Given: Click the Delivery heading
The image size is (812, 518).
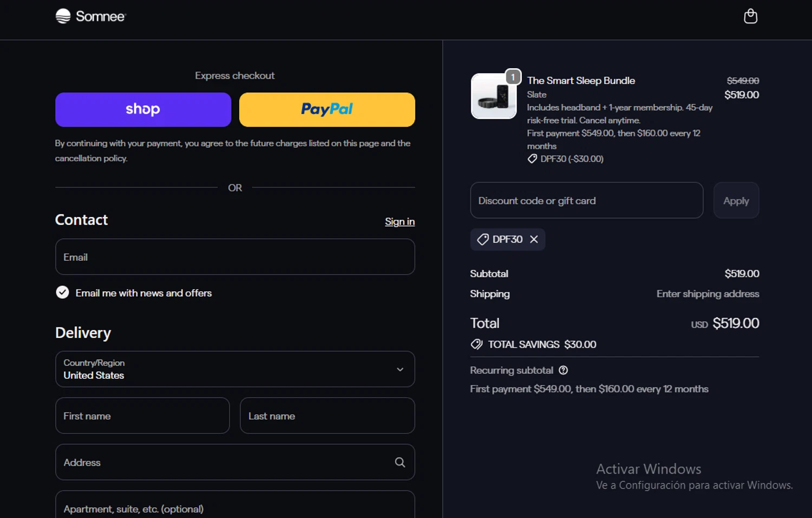Looking at the screenshot, I should tap(83, 332).
